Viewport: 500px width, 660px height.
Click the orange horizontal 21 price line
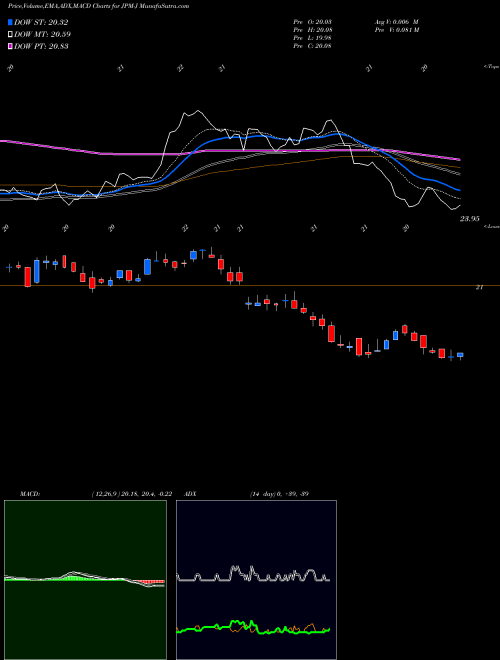coord(250,286)
